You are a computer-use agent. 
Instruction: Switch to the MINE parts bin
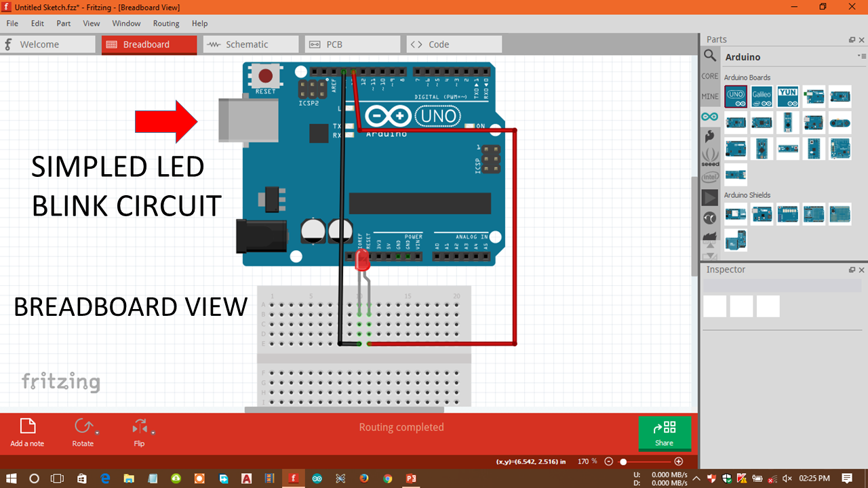point(710,96)
